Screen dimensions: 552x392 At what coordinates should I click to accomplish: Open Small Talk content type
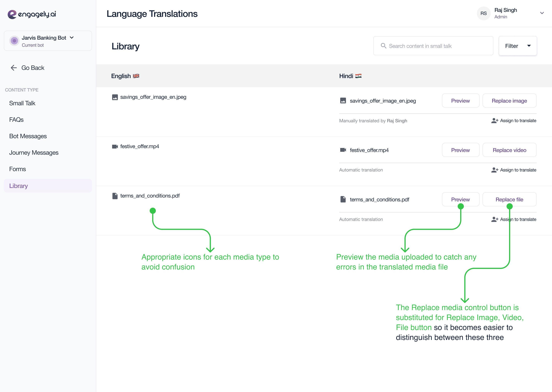[x=22, y=103]
